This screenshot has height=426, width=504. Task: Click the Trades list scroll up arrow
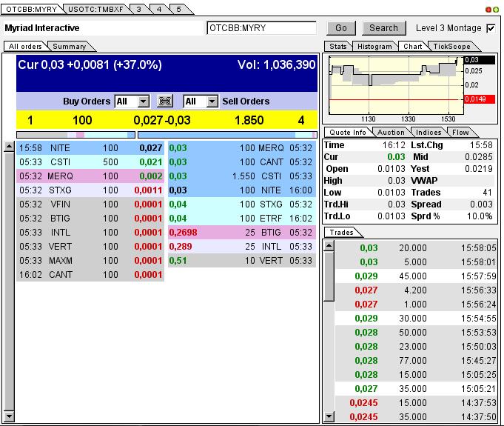pyautogui.click(x=329, y=246)
